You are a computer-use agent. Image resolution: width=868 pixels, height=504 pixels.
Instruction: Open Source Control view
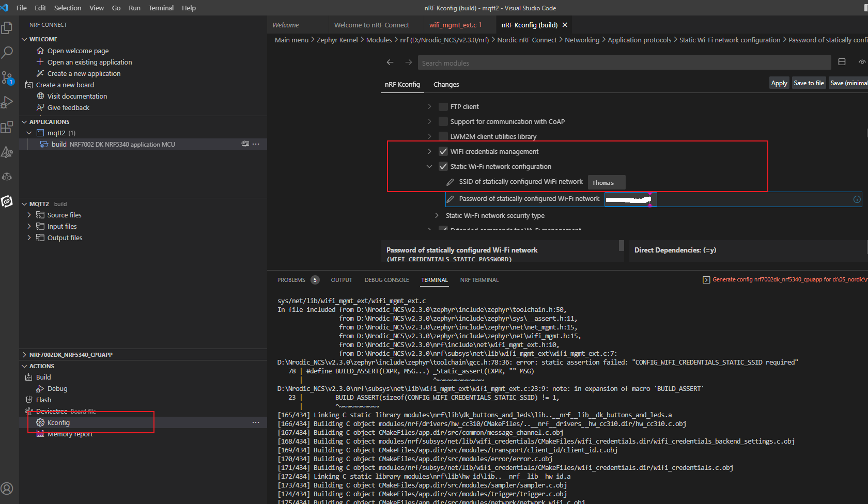(x=7, y=77)
